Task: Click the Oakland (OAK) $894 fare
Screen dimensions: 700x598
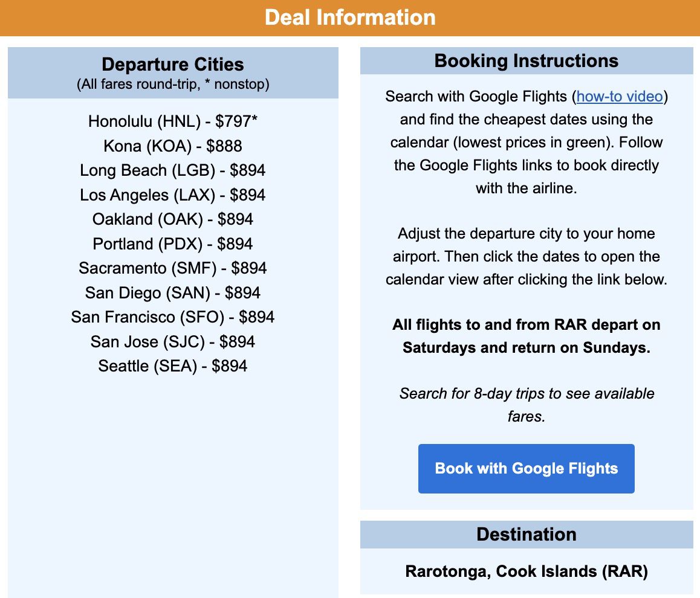Action: (x=172, y=219)
